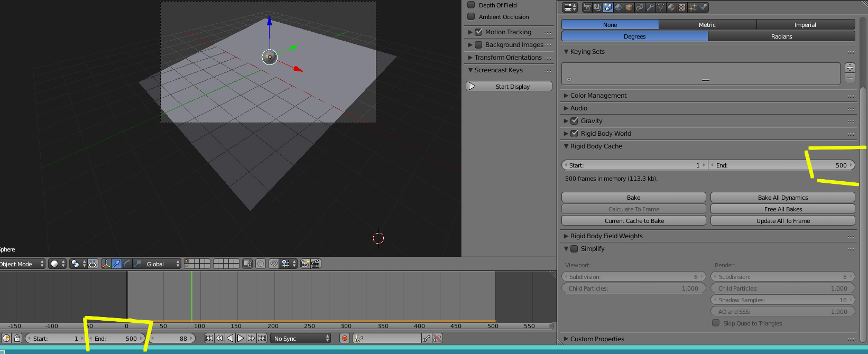Click the Free All Bakes button
The width and height of the screenshot is (868, 354).
click(x=782, y=209)
